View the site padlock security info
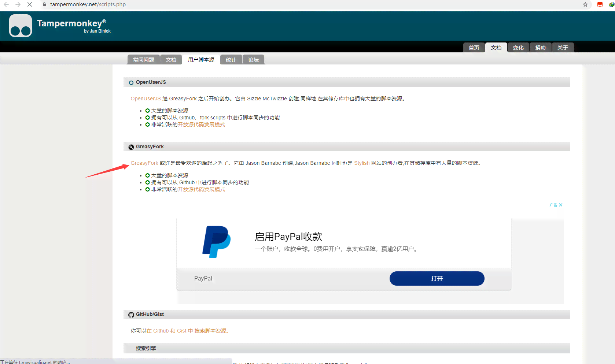615x364 pixels. (44, 4)
